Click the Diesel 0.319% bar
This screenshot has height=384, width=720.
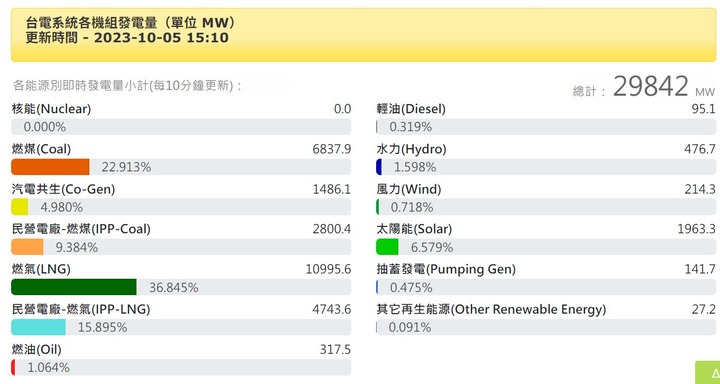(546, 127)
